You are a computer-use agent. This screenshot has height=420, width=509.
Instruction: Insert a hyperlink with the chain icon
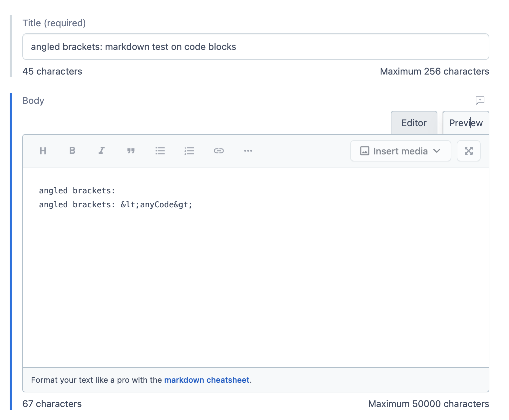[219, 151]
